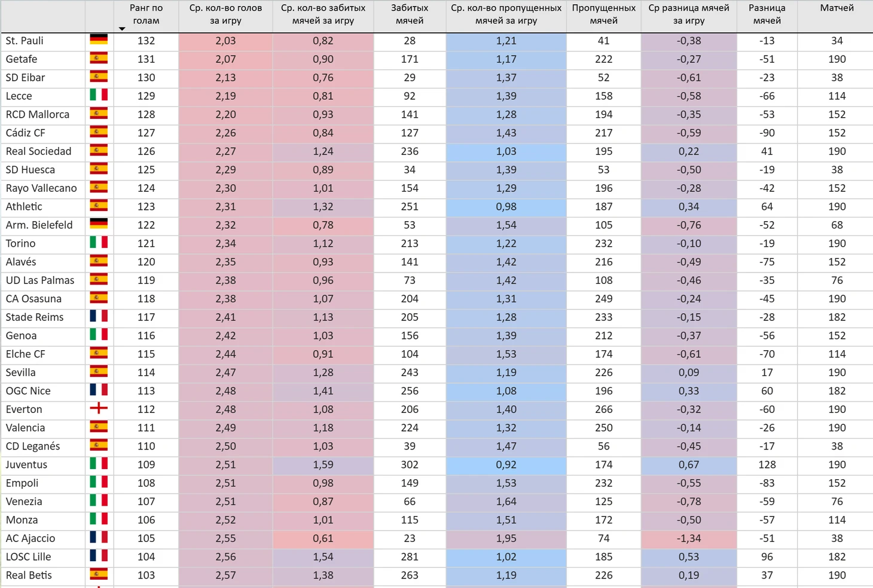Viewport: 873px width, 588px height.
Task: Sort by Ср. кол-во голов за игру column
Action: tap(225, 15)
